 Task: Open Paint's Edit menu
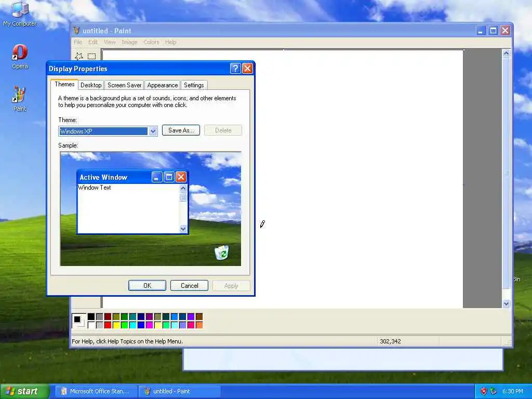tap(93, 42)
